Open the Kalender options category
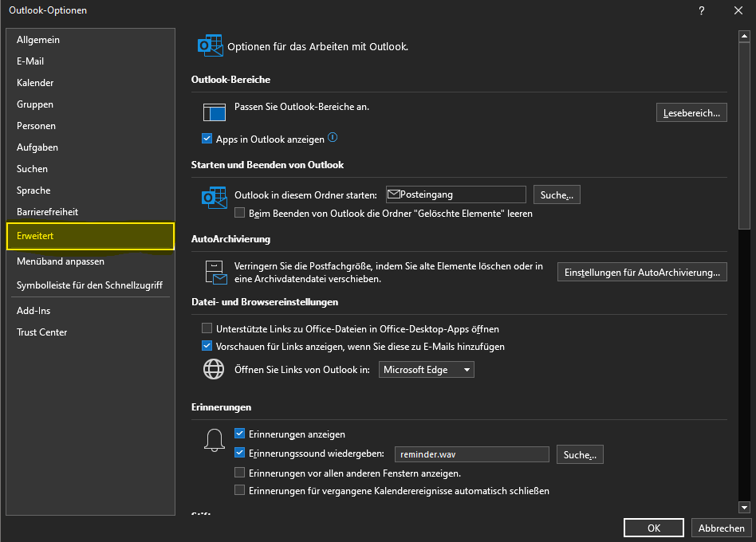 coord(35,83)
